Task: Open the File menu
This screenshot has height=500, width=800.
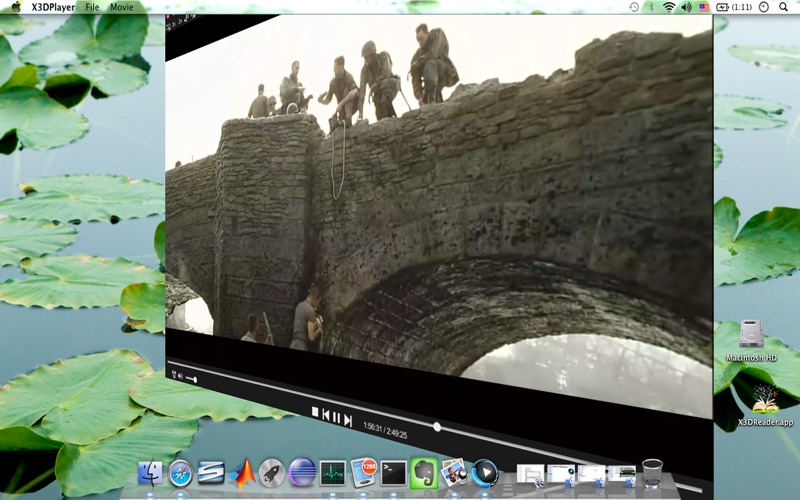Action: pyautogui.click(x=92, y=7)
